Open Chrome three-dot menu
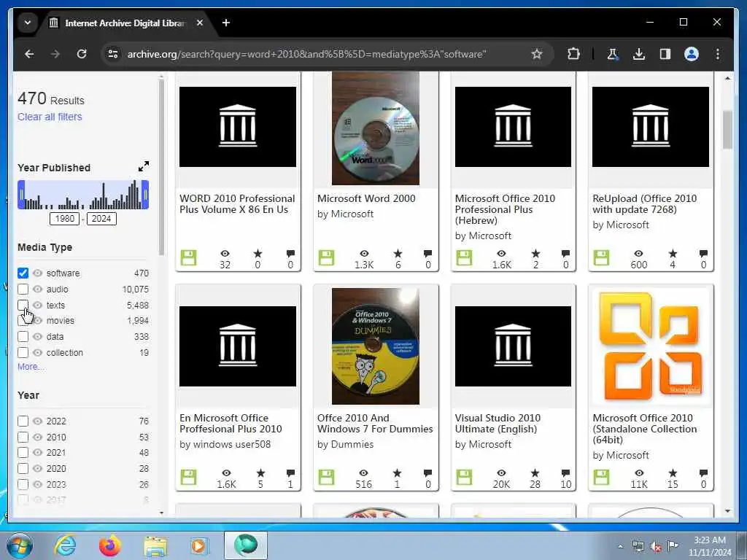 [718, 54]
